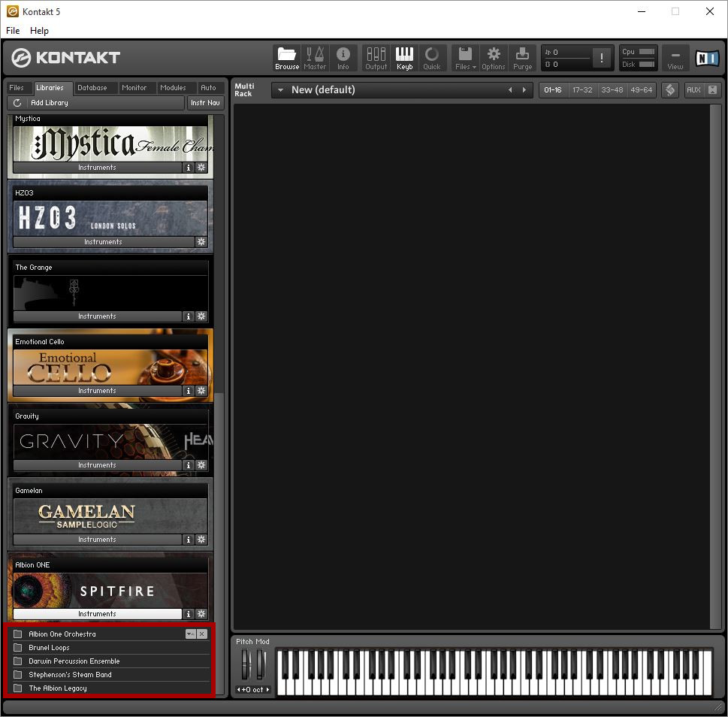
Task: Show the Info pane icon
Action: click(x=343, y=58)
